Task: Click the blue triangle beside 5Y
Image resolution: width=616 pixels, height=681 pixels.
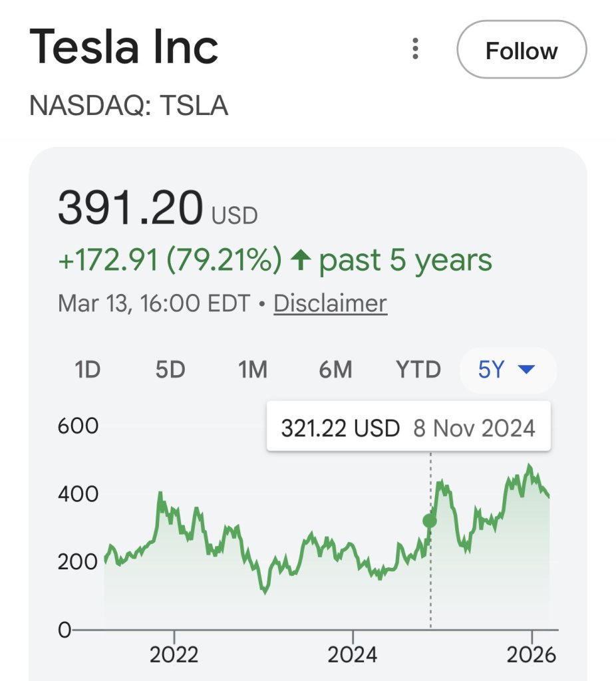Action: tap(526, 369)
